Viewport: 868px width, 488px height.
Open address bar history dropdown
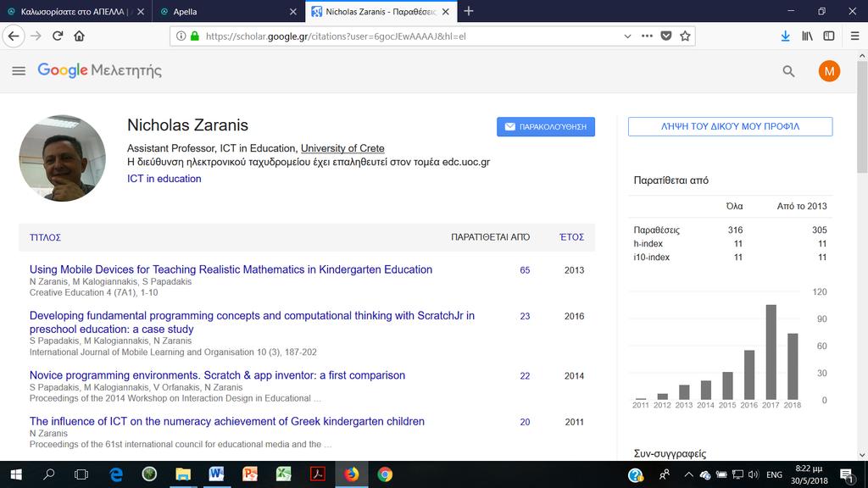[x=627, y=36]
